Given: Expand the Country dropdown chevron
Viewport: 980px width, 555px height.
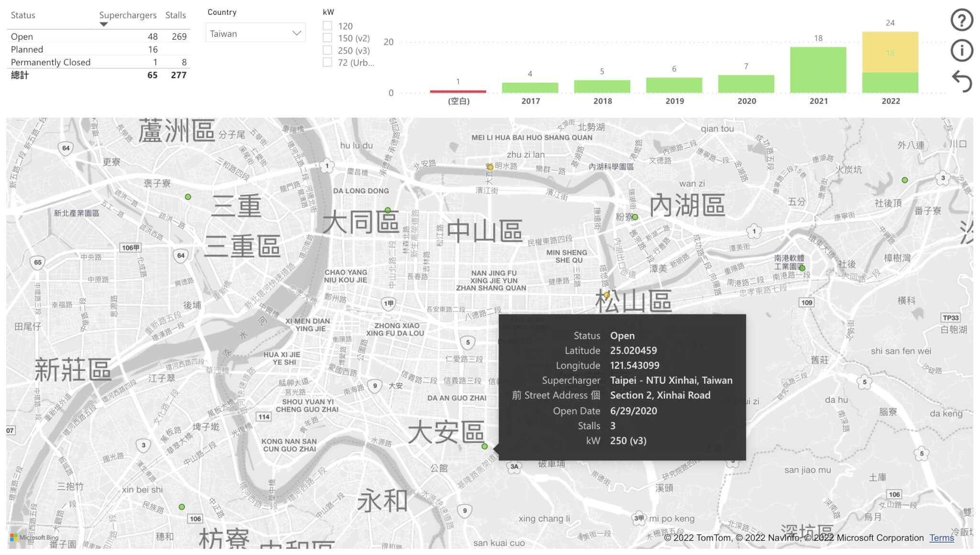Looking at the screenshot, I should click(x=297, y=33).
